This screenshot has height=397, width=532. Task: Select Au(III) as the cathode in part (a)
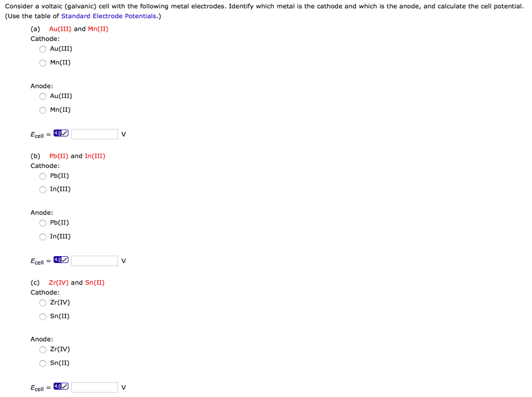[43, 49]
